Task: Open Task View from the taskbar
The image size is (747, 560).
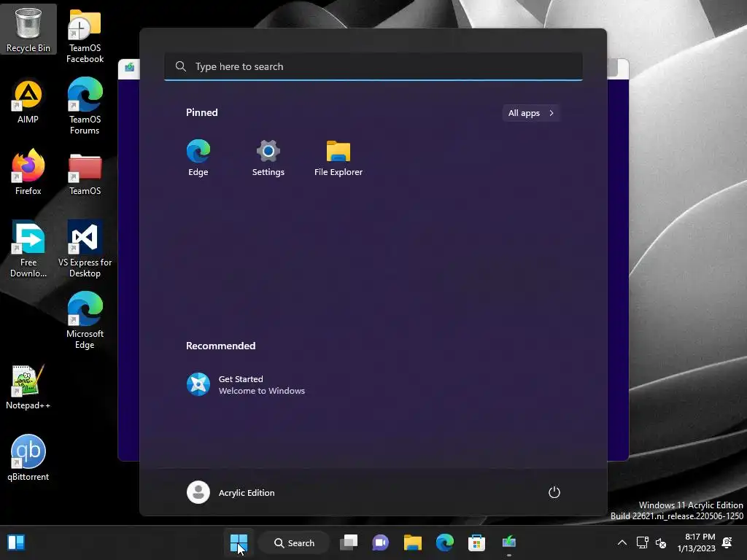Action: 349,542
